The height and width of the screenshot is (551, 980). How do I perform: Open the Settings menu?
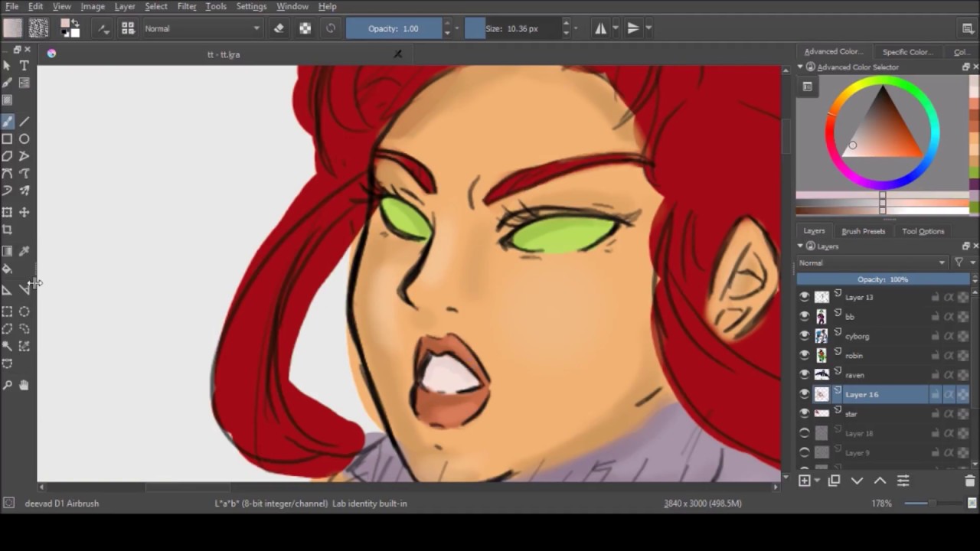pyautogui.click(x=251, y=6)
